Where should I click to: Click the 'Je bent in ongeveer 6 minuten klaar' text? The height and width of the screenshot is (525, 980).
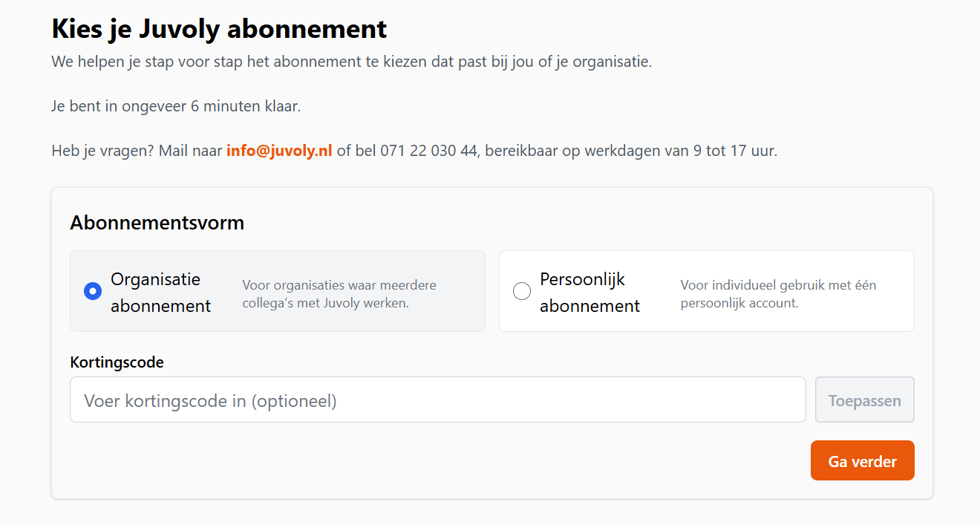(x=176, y=106)
